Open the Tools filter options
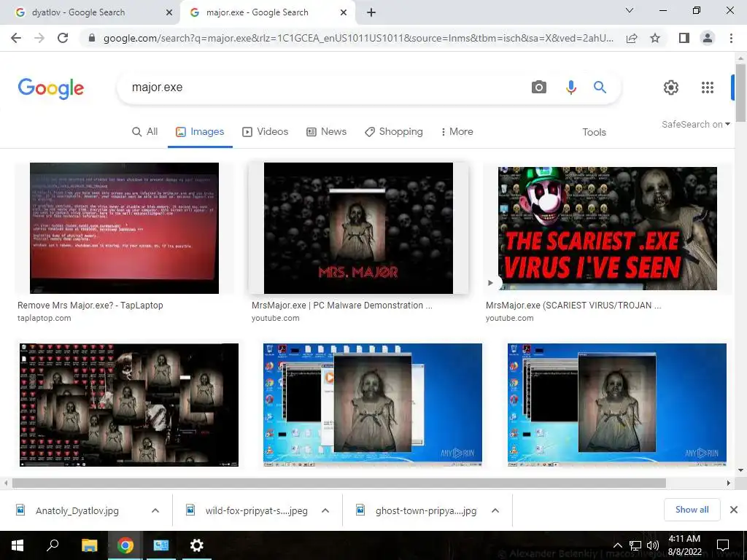Screen dimensions: 747x560 coord(594,133)
